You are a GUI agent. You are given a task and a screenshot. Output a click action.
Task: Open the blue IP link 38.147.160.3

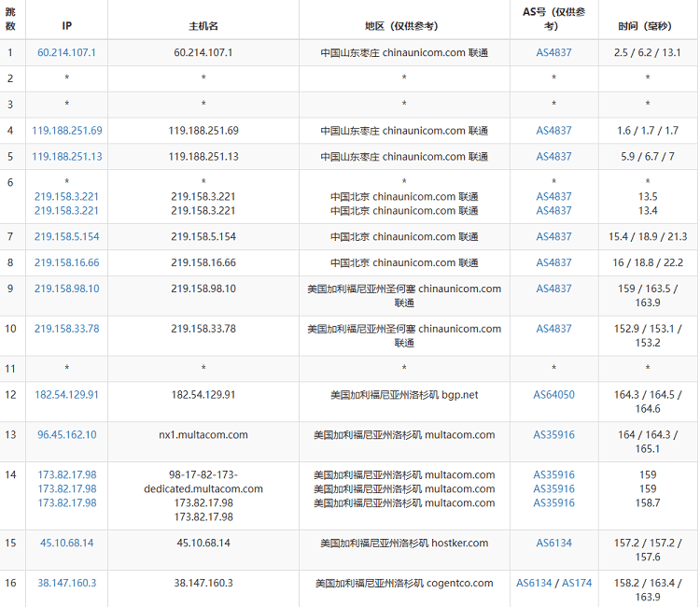coord(67,583)
